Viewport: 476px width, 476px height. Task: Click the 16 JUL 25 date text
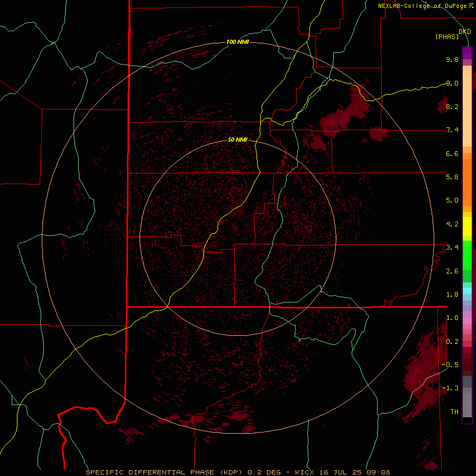[x=341, y=472]
